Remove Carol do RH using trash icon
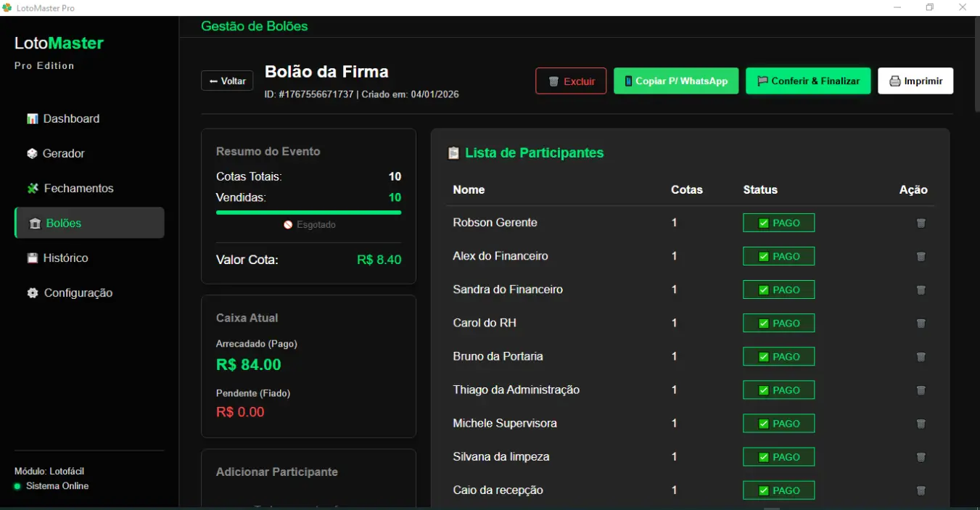Image resolution: width=980 pixels, height=510 pixels. 921,324
